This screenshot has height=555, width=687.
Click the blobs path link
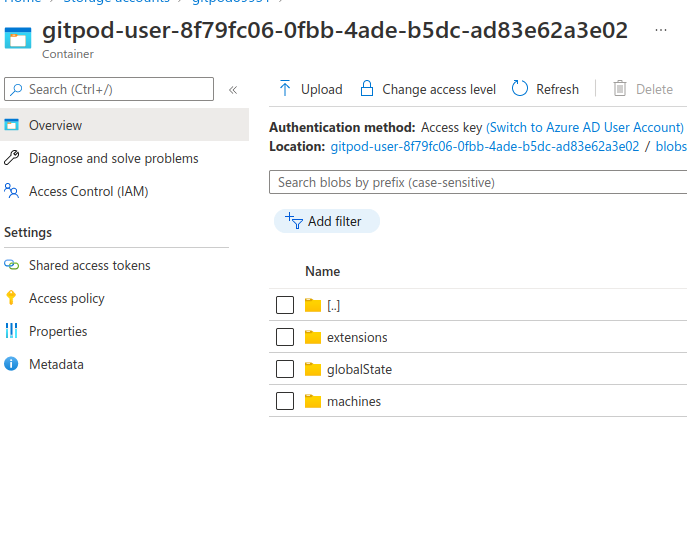click(671, 146)
